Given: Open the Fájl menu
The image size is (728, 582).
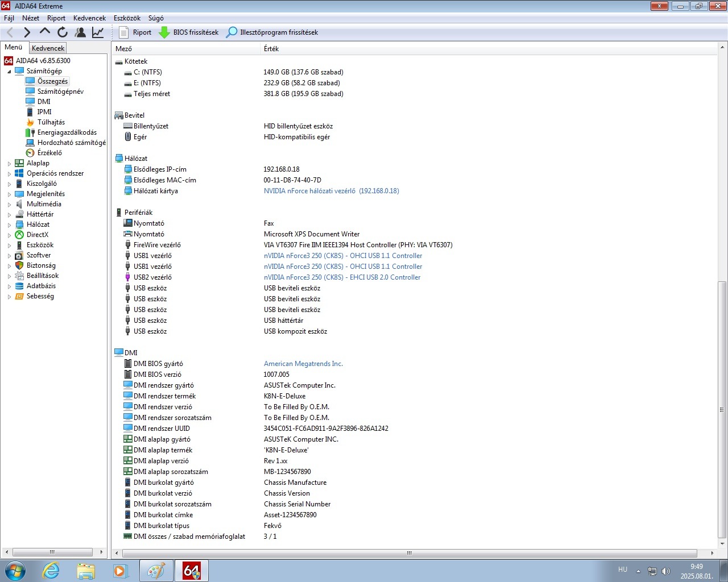Looking at the screenshot, I should point(9,18).
